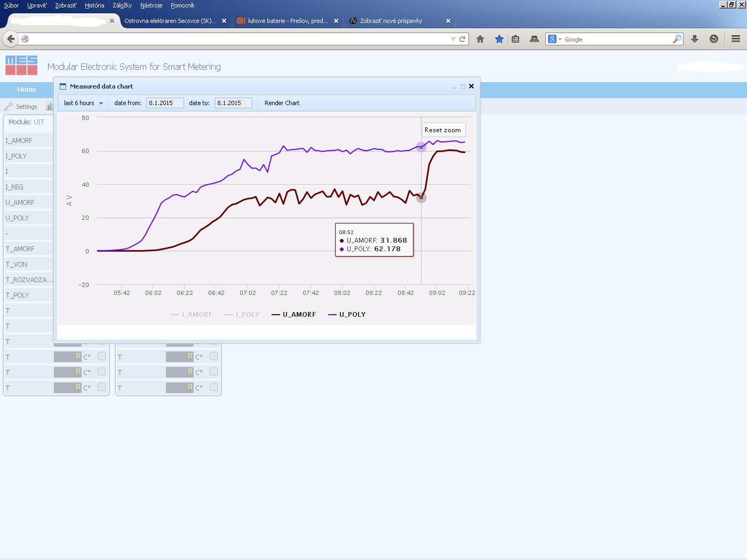Toggle U_AMORF series in chart legend

pyautogui.click(x=294, y=315)
